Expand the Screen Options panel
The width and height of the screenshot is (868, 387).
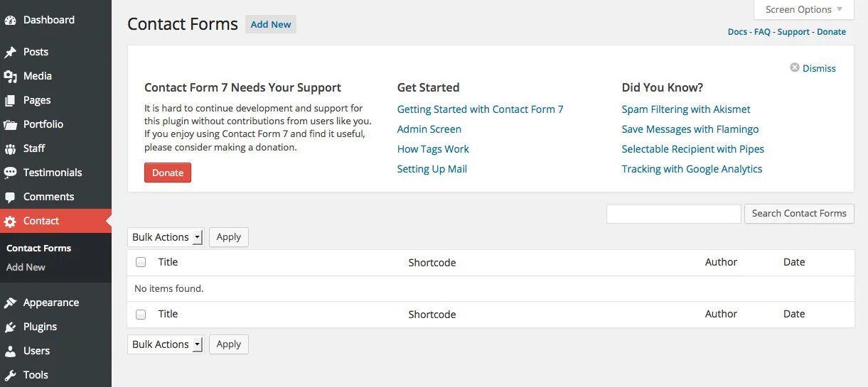[804, 9]
